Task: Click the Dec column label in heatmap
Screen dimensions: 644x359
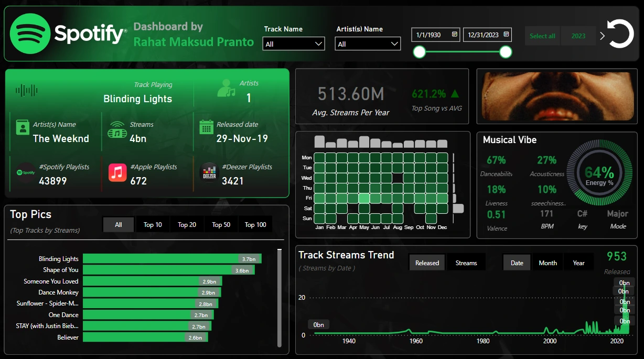Action: click(x=442, y=227)
